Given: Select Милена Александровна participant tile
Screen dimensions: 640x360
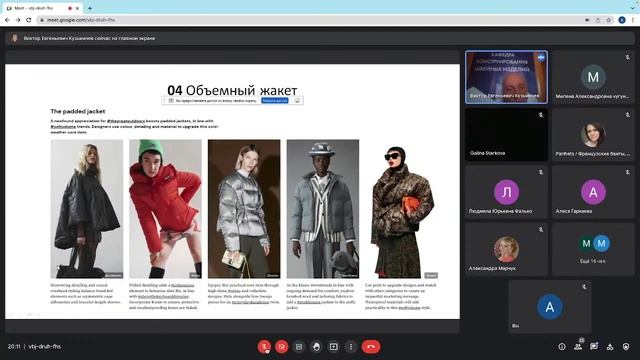Looking at the screenshot, I should tap(593, 77).
